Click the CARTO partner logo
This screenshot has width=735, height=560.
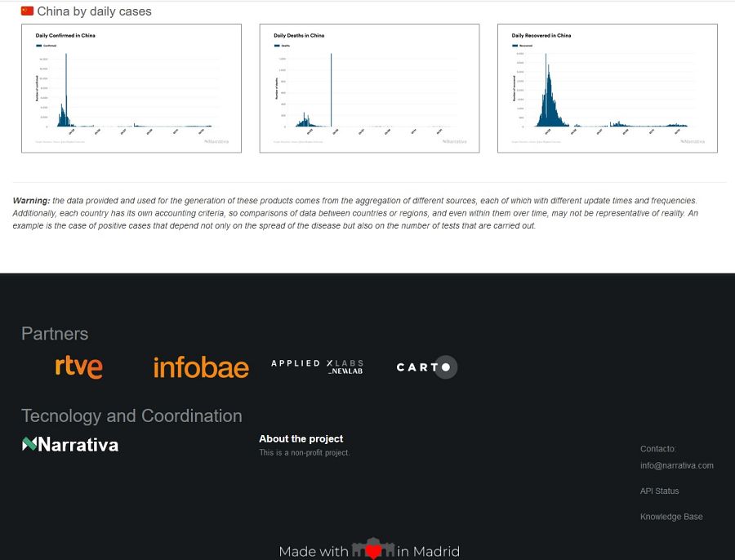425,367
